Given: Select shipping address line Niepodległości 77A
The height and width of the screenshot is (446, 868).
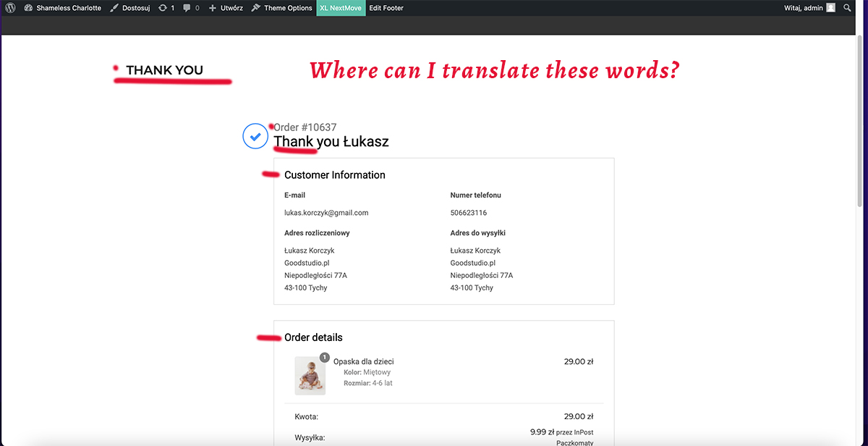Looking at the screenshot, I should [482, 275].
